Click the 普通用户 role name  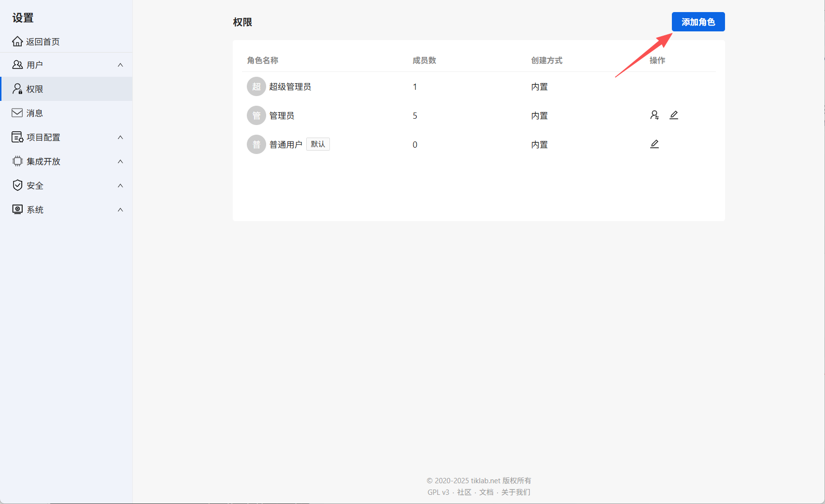[285, 144]
